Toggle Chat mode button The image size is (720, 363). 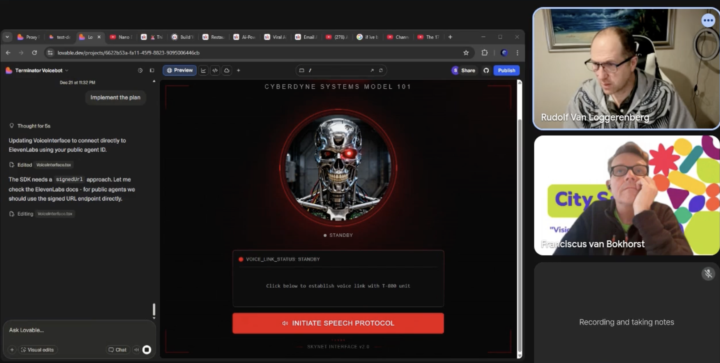click(x=118, y=350)
